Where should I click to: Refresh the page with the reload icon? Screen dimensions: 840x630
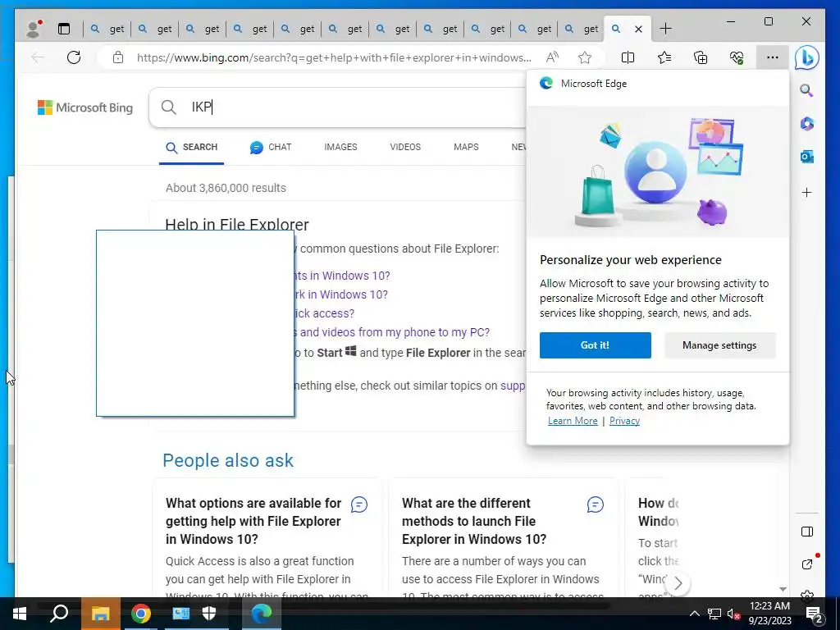[74, 57]
